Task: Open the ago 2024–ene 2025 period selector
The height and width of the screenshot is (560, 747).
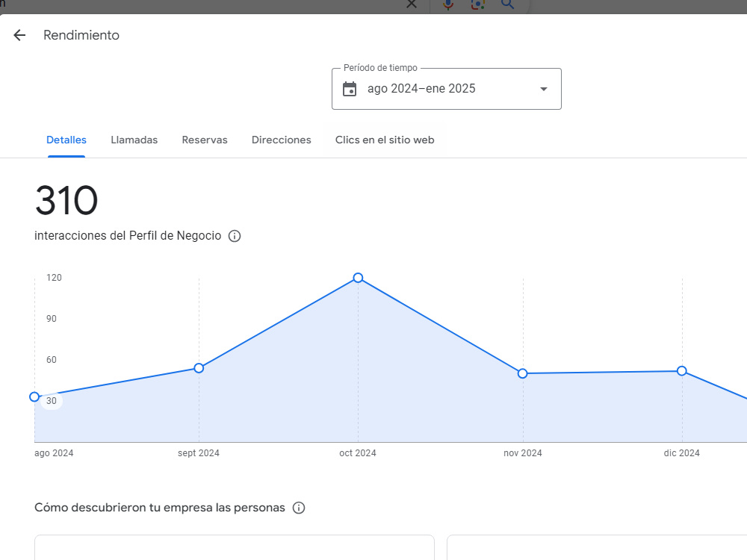Action: click(x=447, y=89)
